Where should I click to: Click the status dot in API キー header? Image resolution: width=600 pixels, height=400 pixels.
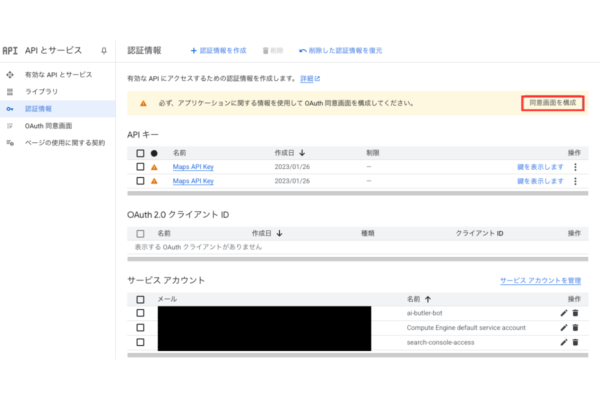154,153
